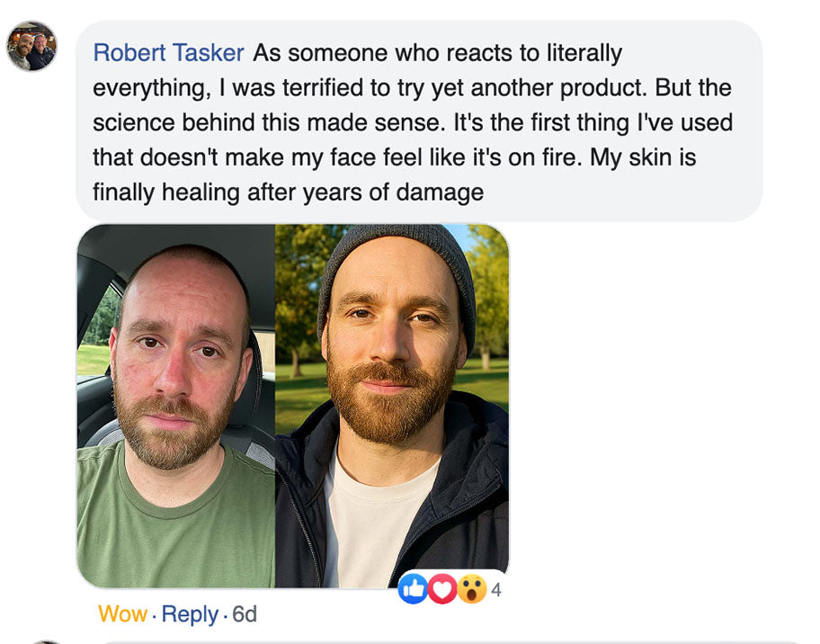Click the next comment bubble at bottom edge

[450, 642]
